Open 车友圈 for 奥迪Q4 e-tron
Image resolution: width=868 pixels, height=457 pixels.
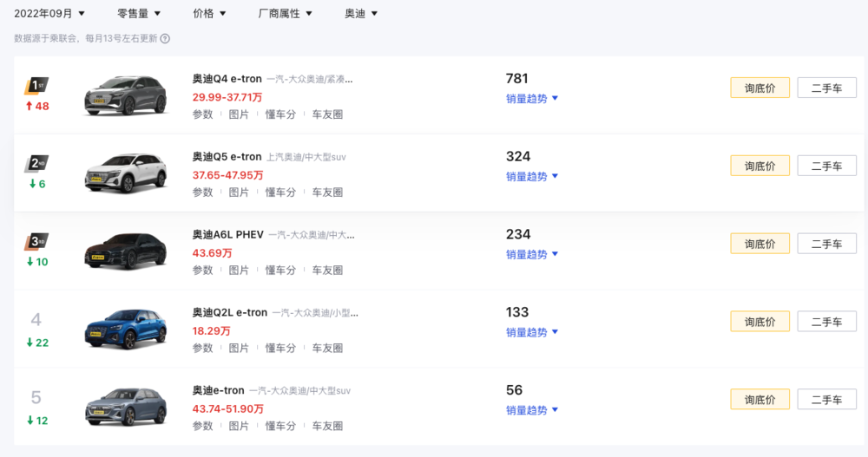click(328, 114)
